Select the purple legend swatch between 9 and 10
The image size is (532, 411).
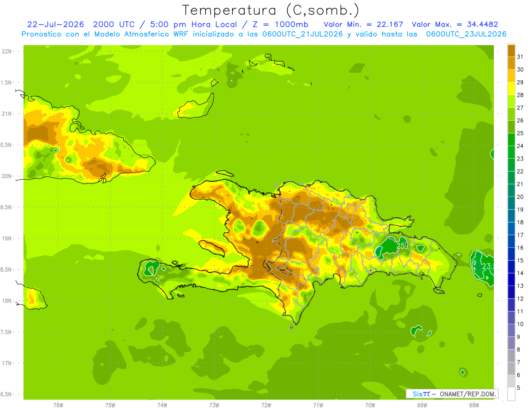point(511,330)
